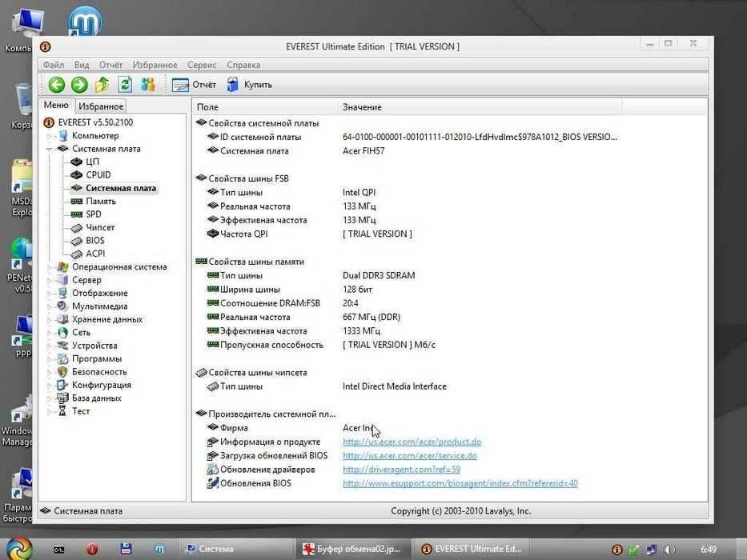Go up one level with Up arrow icon

tap(102, 85)
